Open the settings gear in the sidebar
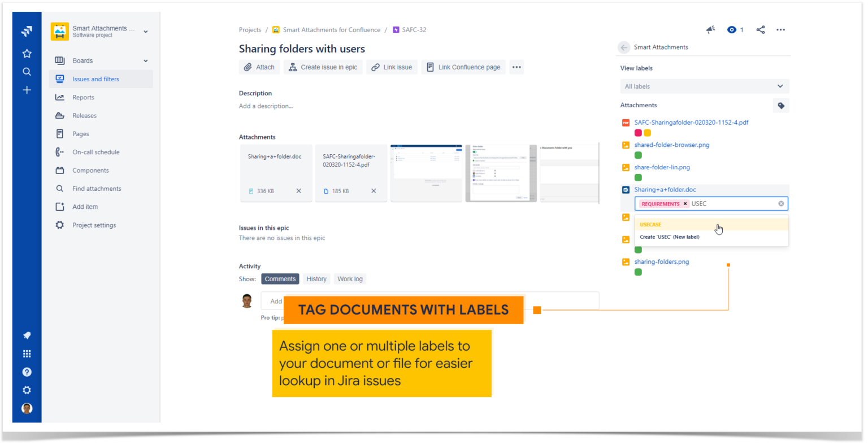The height and width of the screenshot is (445, 868). (27, 390)
